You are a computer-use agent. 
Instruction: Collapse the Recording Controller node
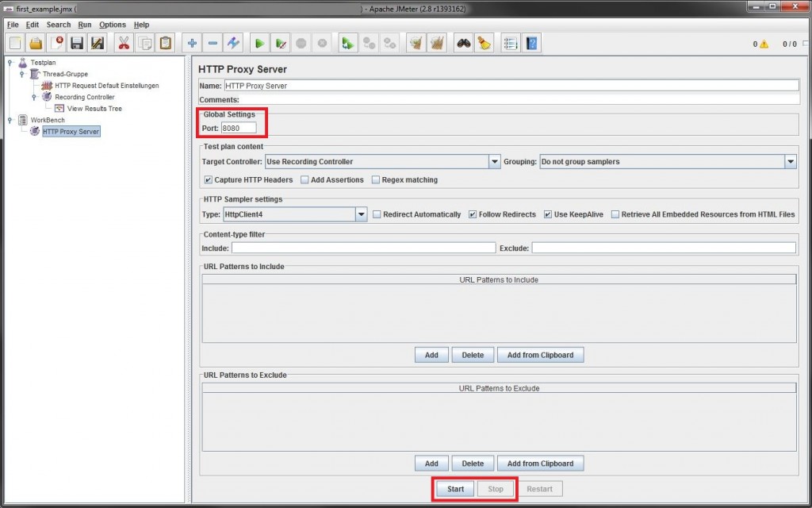click(34, 97)
